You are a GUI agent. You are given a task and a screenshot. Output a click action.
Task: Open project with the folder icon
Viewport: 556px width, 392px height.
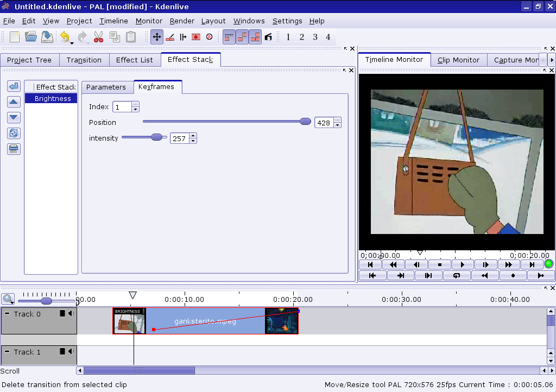(x=31, y=37)
